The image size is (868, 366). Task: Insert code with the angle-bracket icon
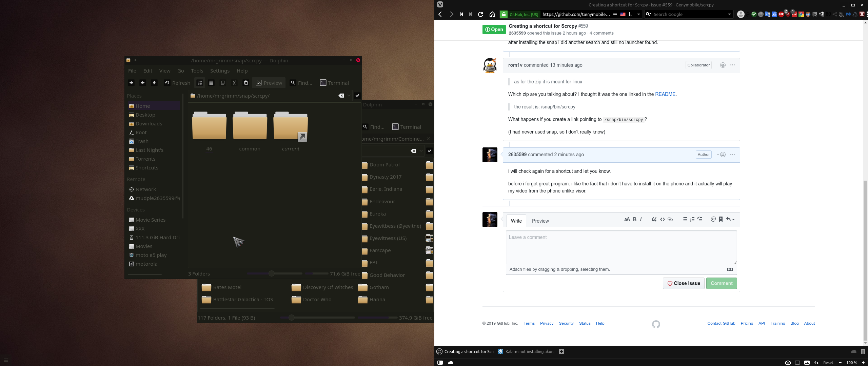[662, 219]
